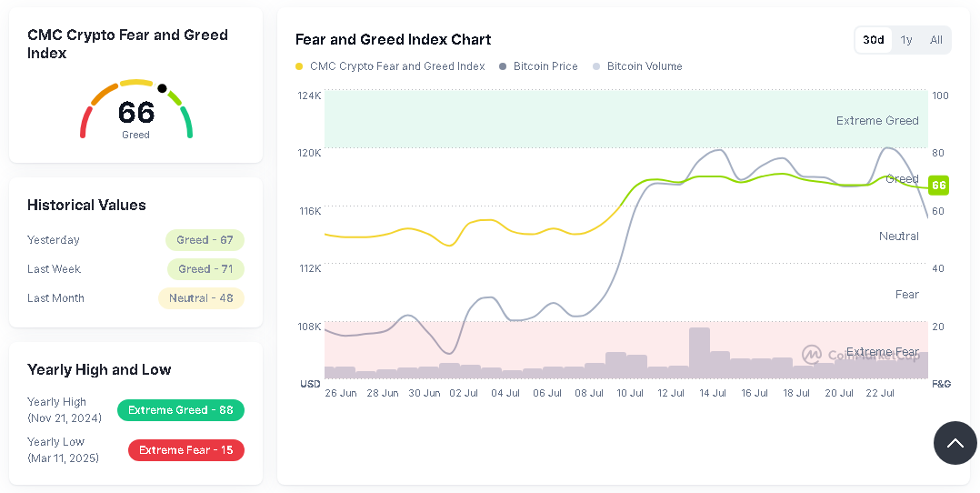Screen dimensions: 980x493
Task: Click the dark gray Bitcoin Price legend dot
Action: pyautogui.click(x=503, y=66)
